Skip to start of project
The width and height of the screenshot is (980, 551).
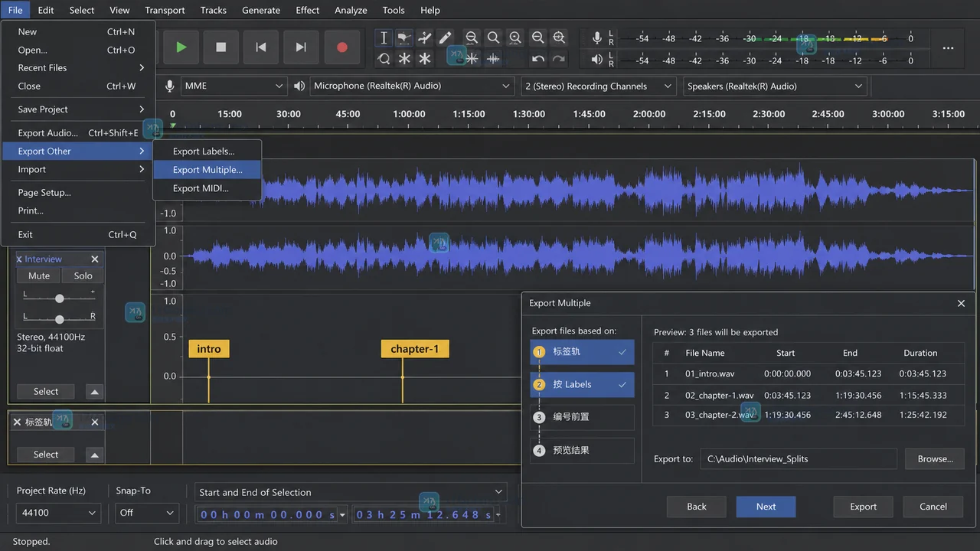261,47
